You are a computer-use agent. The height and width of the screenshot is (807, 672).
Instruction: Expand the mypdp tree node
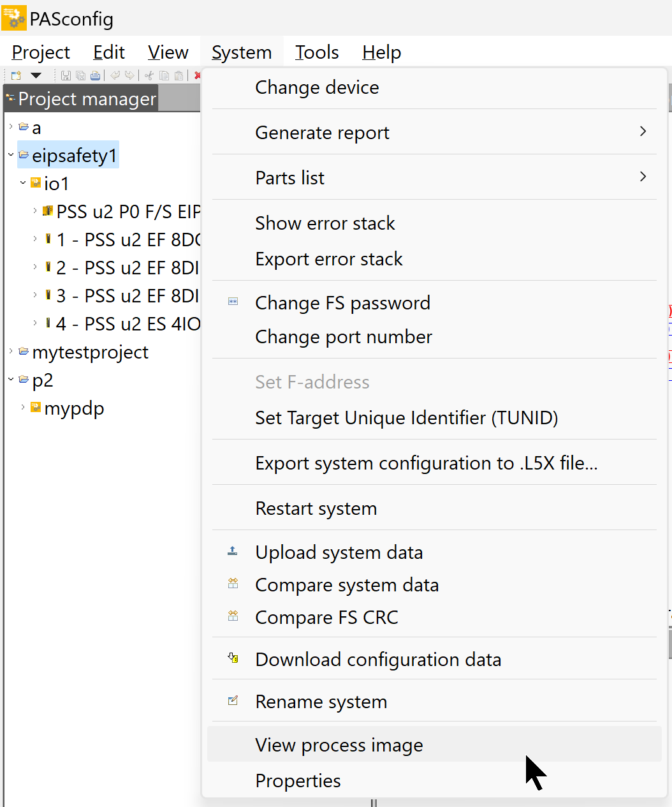[x=23, y=407]
